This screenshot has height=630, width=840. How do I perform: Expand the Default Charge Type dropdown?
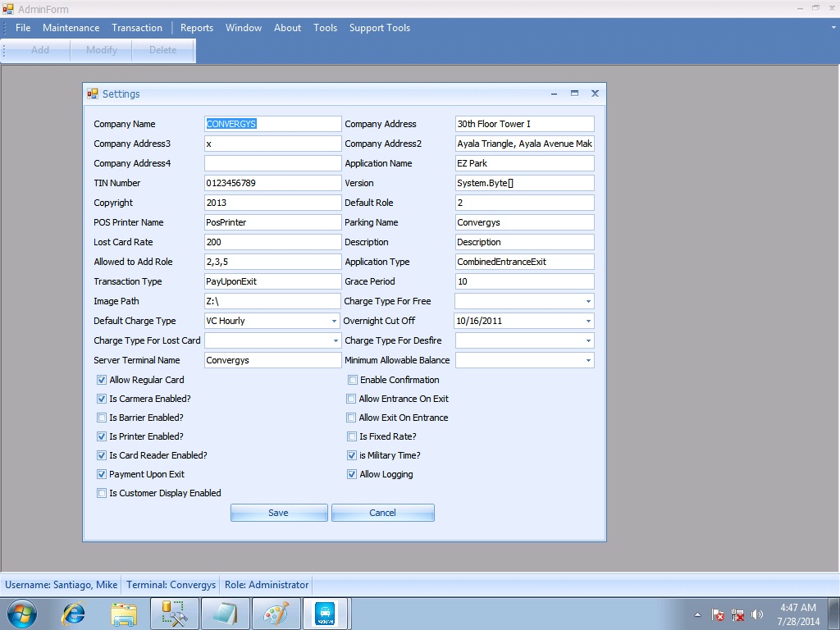pyautogui.click(x=334, y=321)
